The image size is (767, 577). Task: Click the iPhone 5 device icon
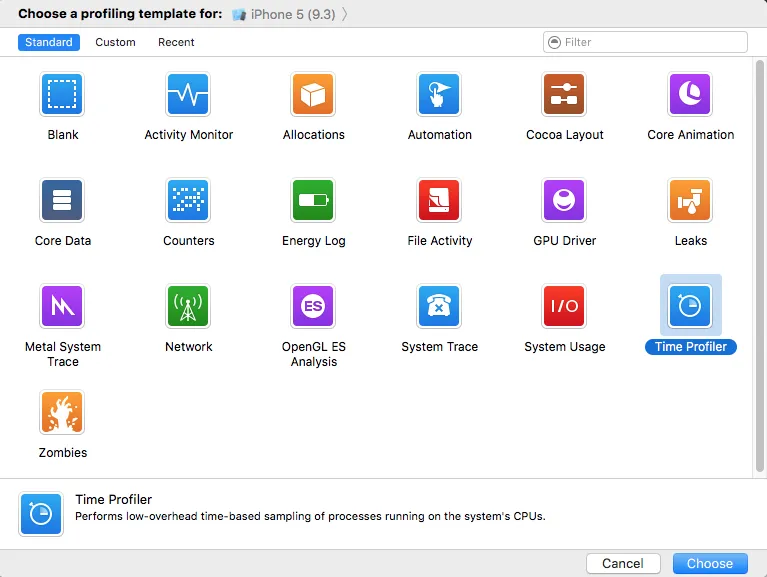239,15
